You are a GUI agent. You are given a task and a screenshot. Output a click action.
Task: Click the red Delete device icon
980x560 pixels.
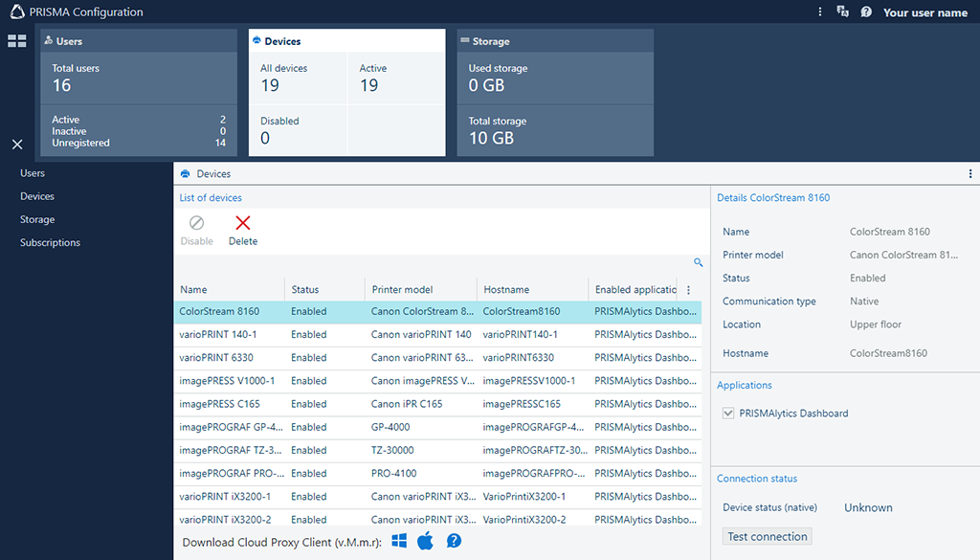(x=243, y=224)
